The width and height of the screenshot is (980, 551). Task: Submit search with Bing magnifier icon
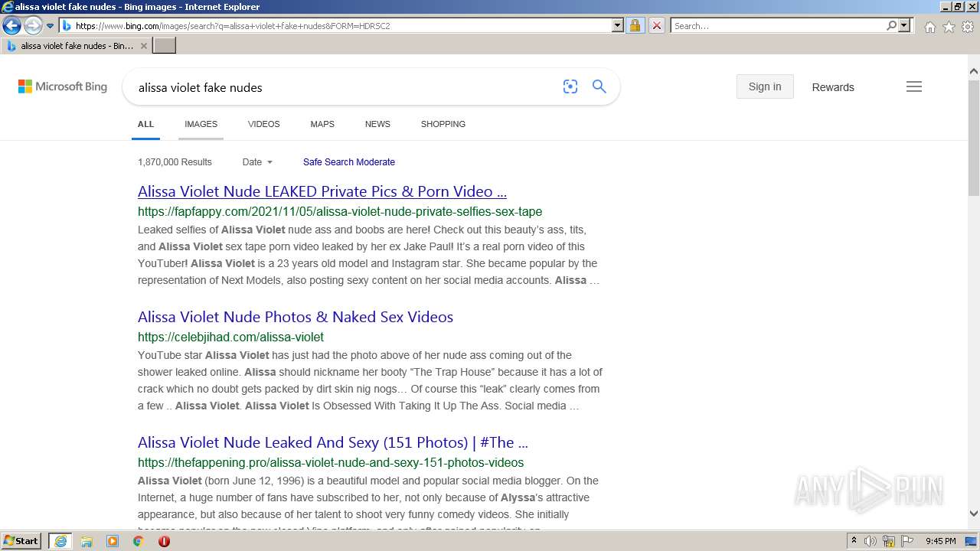pyautogui.click(x=599, y=87)
